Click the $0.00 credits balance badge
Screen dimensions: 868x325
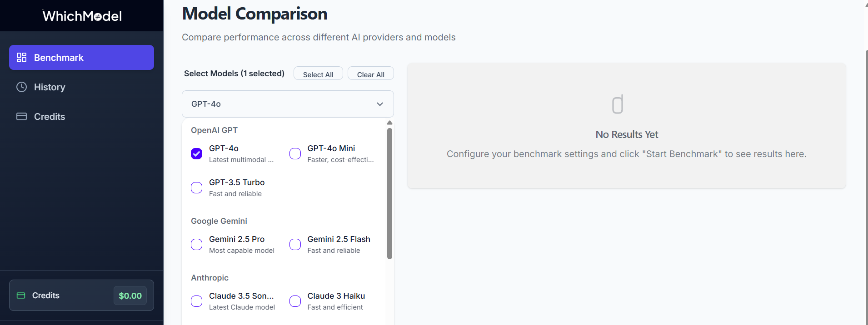point(130,295)
